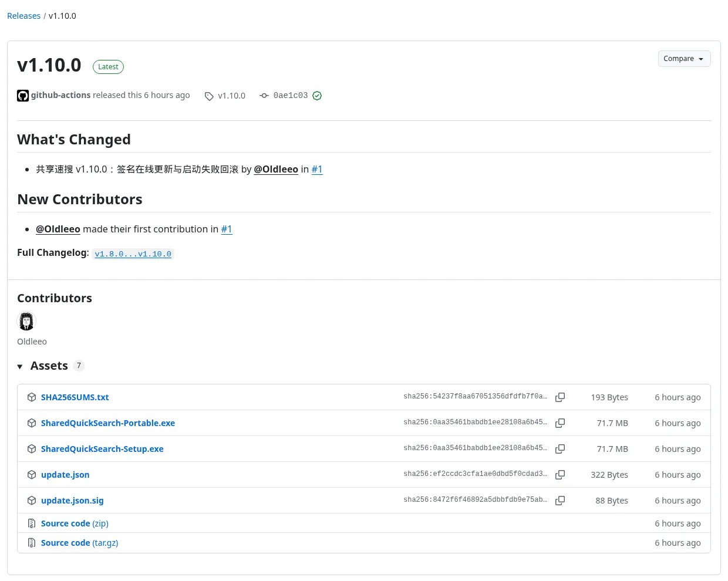Click the tag icon beside v1.10.0
This screenshot has height=581, width=728.
209,96
